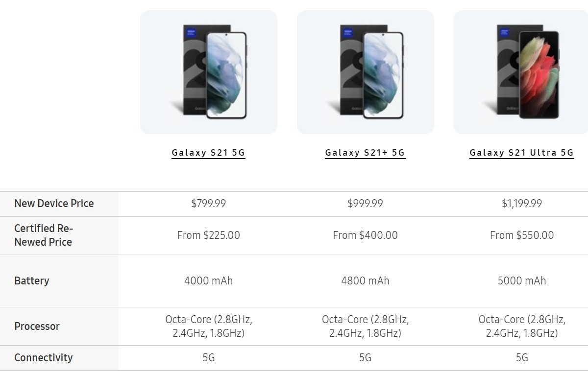
Task: Click the $799.99 new device price
Action: point(209,204)
